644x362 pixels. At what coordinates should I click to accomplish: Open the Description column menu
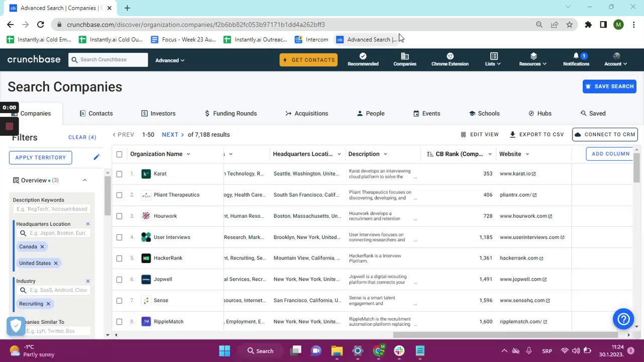coord(385,154)
